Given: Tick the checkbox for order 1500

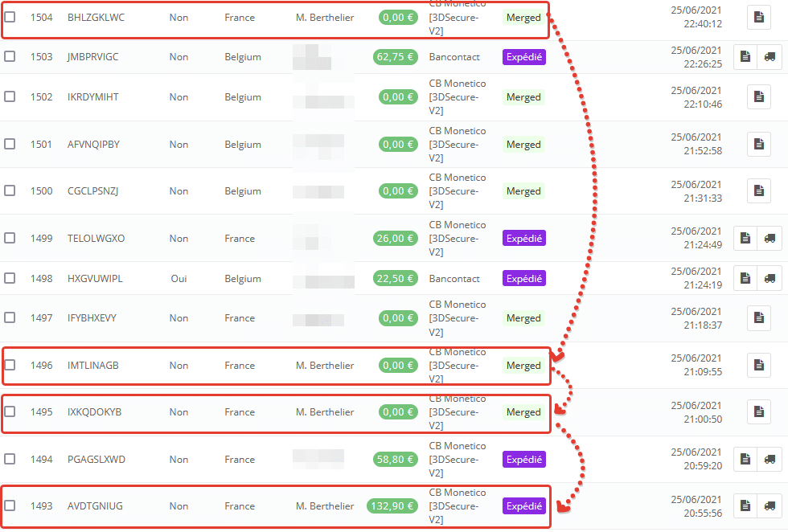Looking at the screenshot, I should (10, 190).
